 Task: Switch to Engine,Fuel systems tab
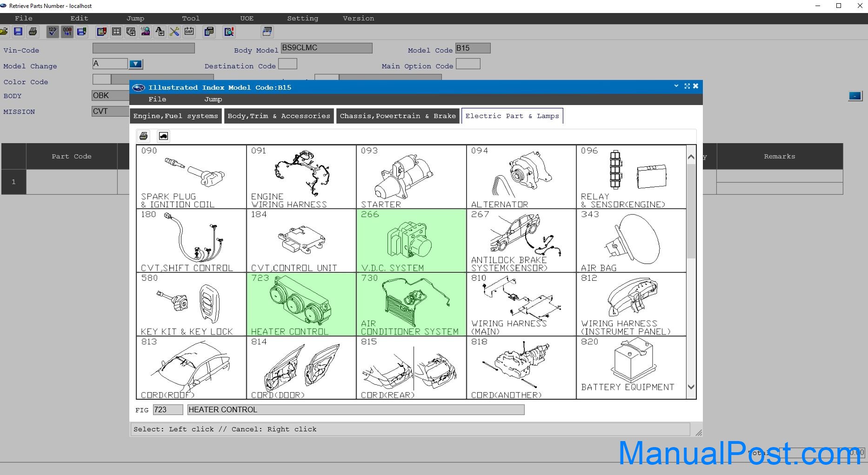click(x=176, y=116)
